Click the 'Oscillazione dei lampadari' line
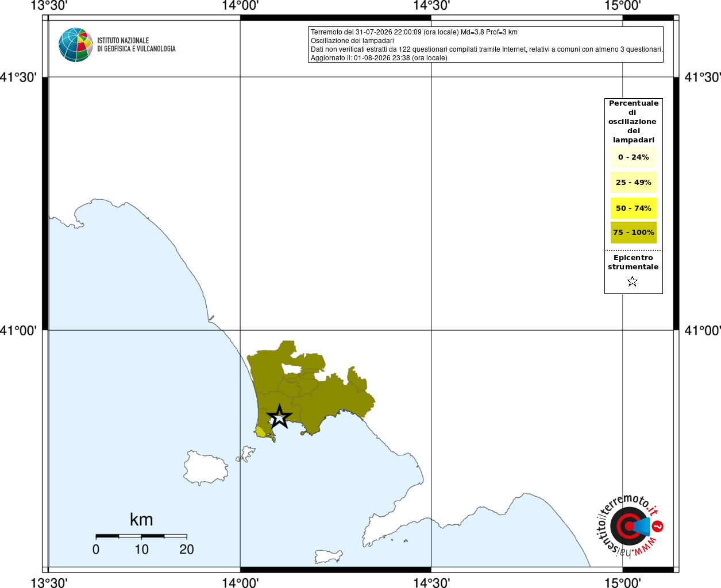 coord(352,41)
